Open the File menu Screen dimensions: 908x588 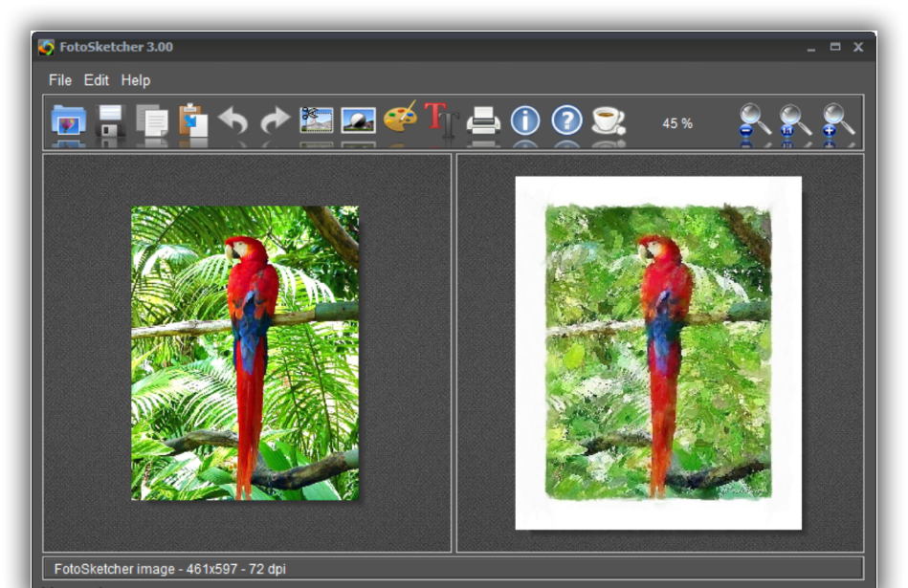click(60, 80)
